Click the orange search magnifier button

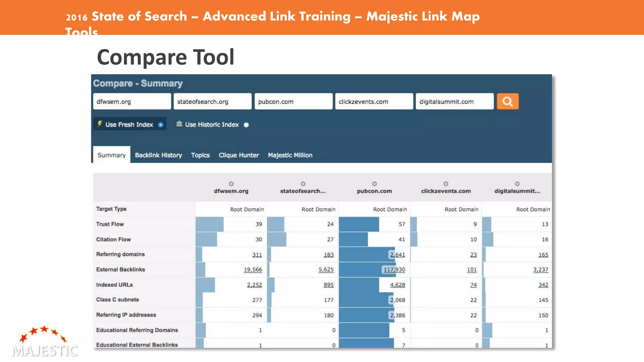point(508,101)
